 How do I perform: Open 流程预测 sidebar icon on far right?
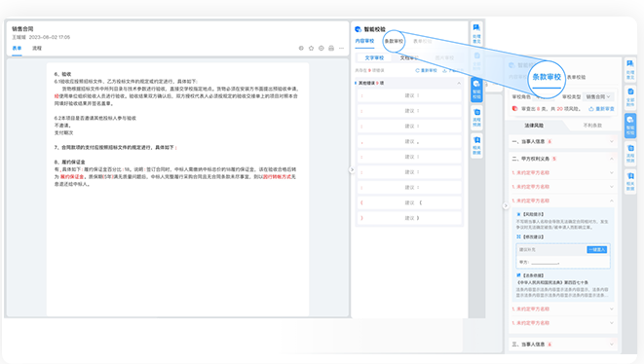630,153
